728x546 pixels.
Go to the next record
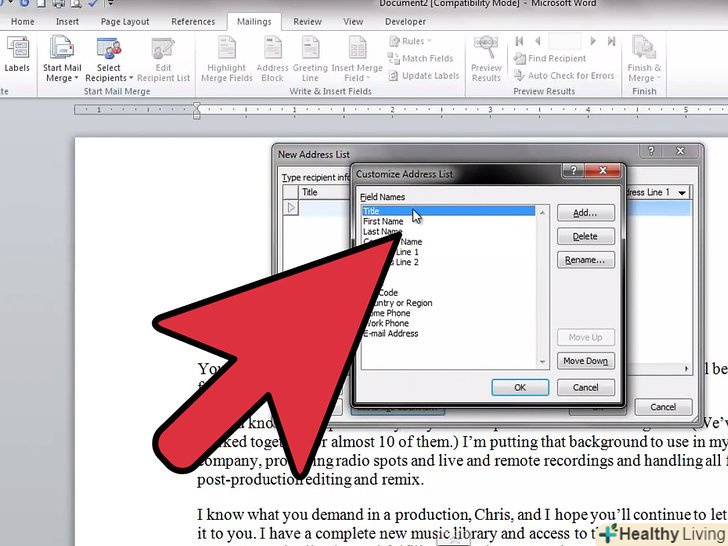click(x=593, y=41)
